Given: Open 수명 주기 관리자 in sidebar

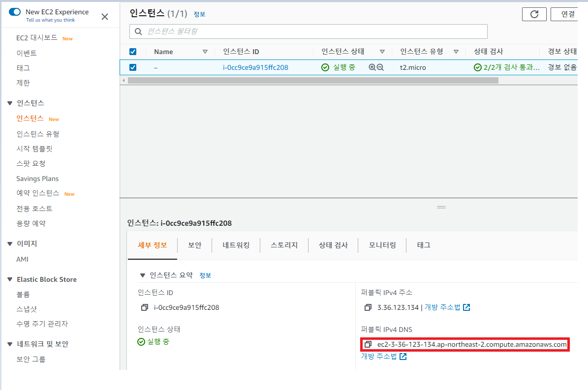Looking at the screenshot, I should [x=42, y=324].
